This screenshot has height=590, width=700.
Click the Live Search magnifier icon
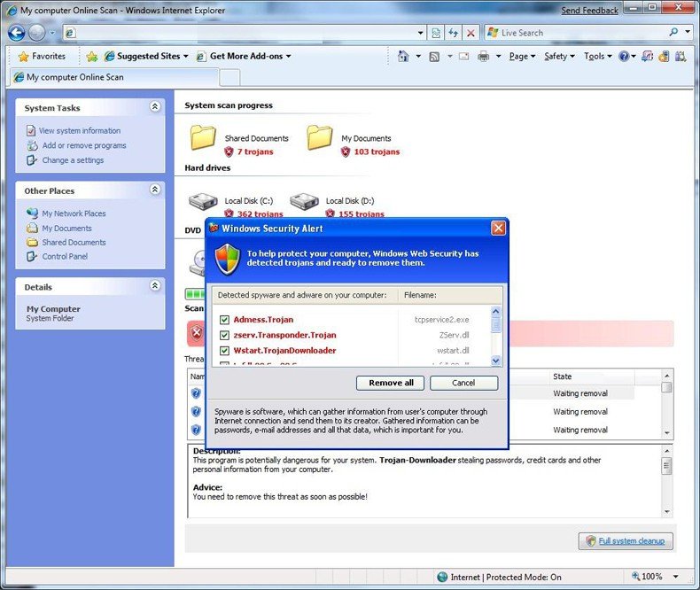pyautogui.click(x=673, y=32)
